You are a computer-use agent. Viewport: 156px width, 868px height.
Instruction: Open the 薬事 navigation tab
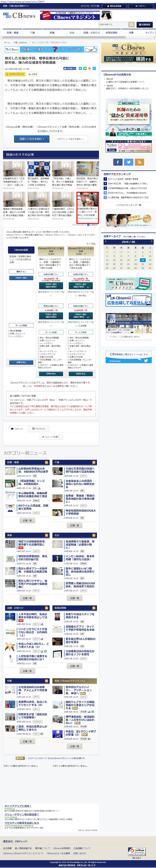(52, 33)
